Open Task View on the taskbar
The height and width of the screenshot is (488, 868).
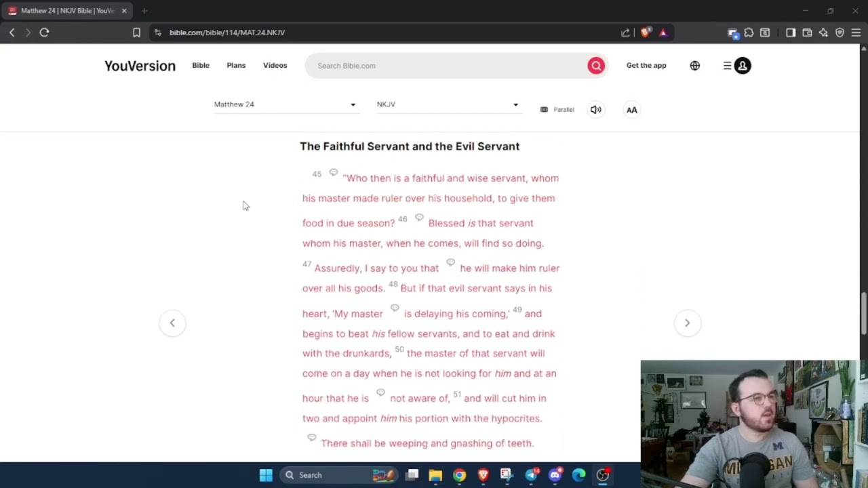[412, 475]
